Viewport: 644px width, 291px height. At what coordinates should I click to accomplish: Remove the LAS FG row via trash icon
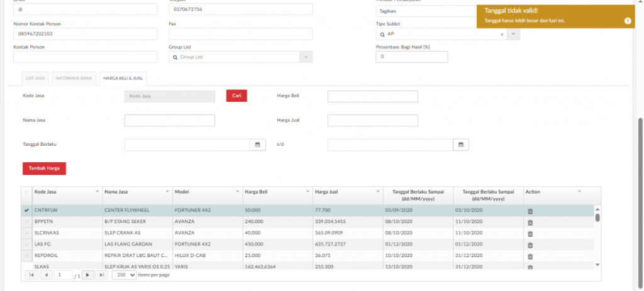[530, 244]
